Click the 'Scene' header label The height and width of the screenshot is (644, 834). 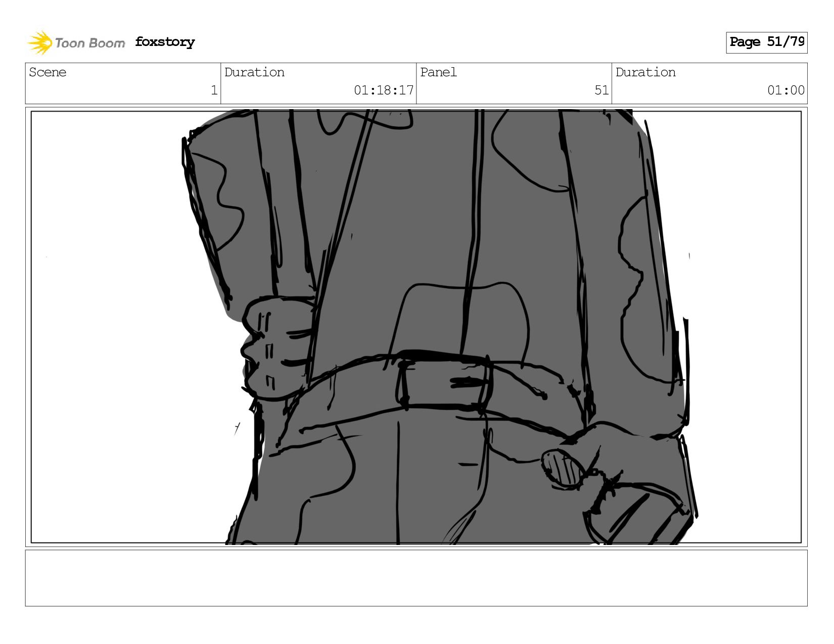click(48, 72)
